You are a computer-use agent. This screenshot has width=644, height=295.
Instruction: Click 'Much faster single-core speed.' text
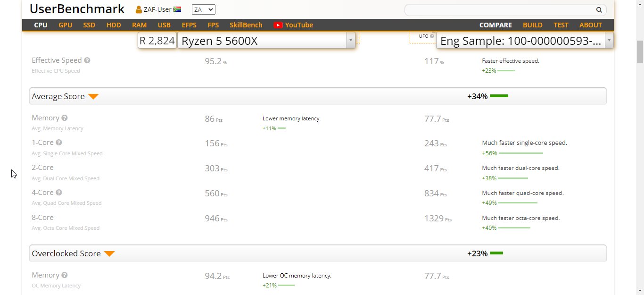pyautogui.click(x=524, y=143)
